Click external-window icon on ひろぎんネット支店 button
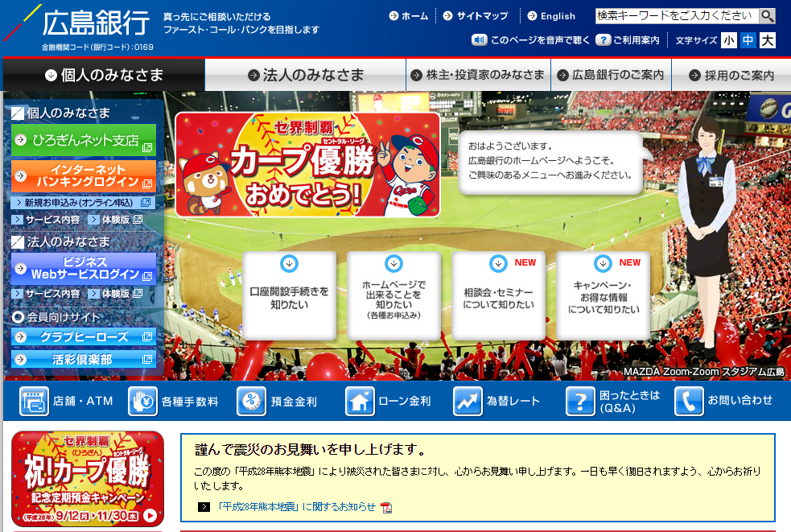 tap(147, 147)
